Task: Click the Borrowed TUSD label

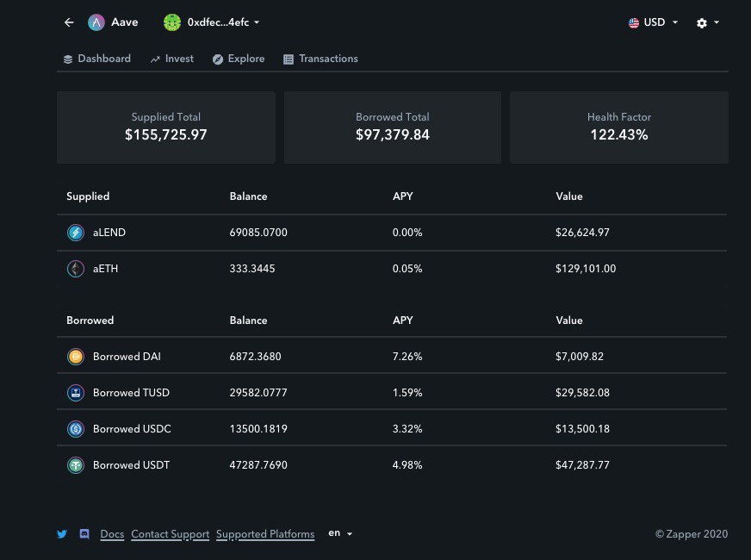Action: pos(131,393)
